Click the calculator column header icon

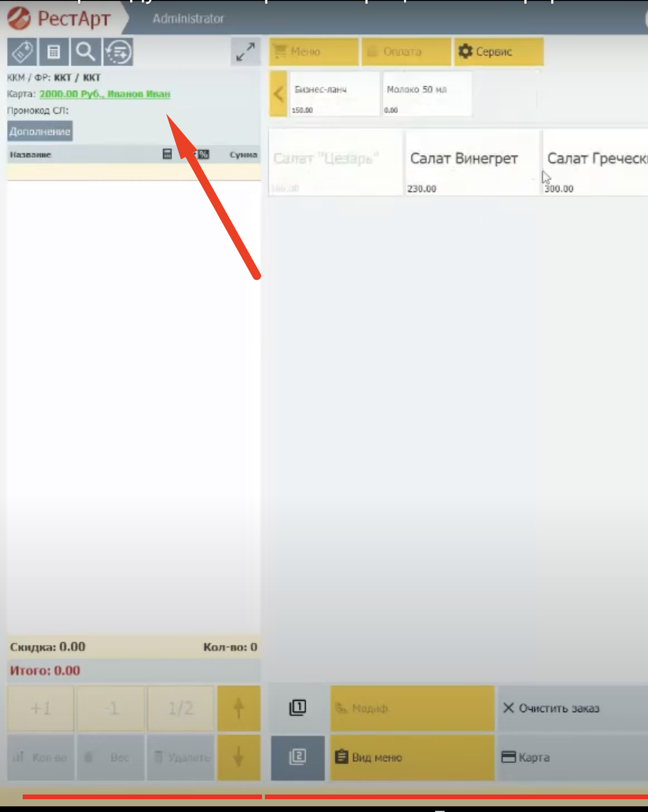tap(167, 154)
